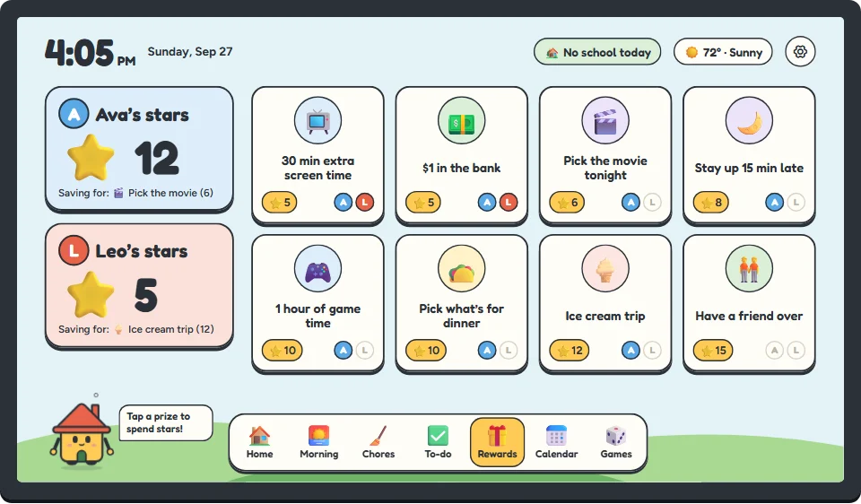The image size is (861, 504).
Task: Select Leo's L badge on 30 min extra screen time
Action: (365, 203)
